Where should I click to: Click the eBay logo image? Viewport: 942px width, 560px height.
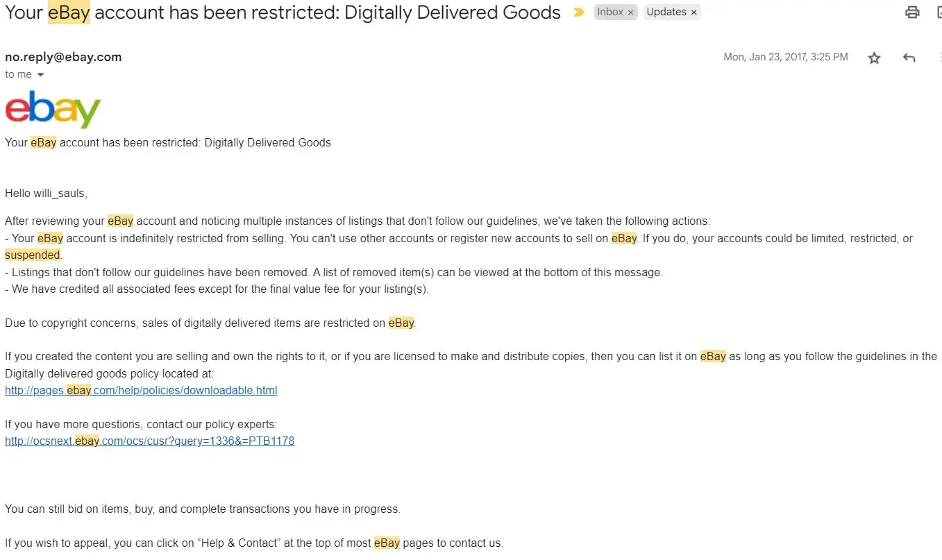(x=53, y=110)
